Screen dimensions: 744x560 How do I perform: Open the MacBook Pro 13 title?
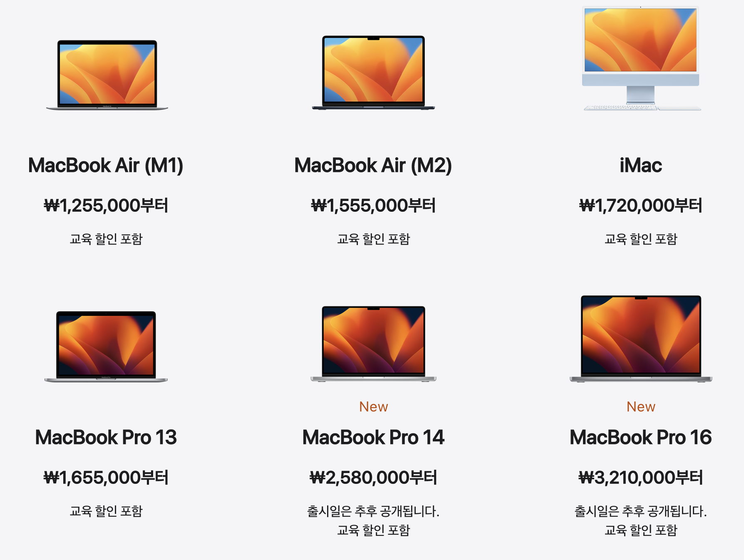(x=106, y=437)
